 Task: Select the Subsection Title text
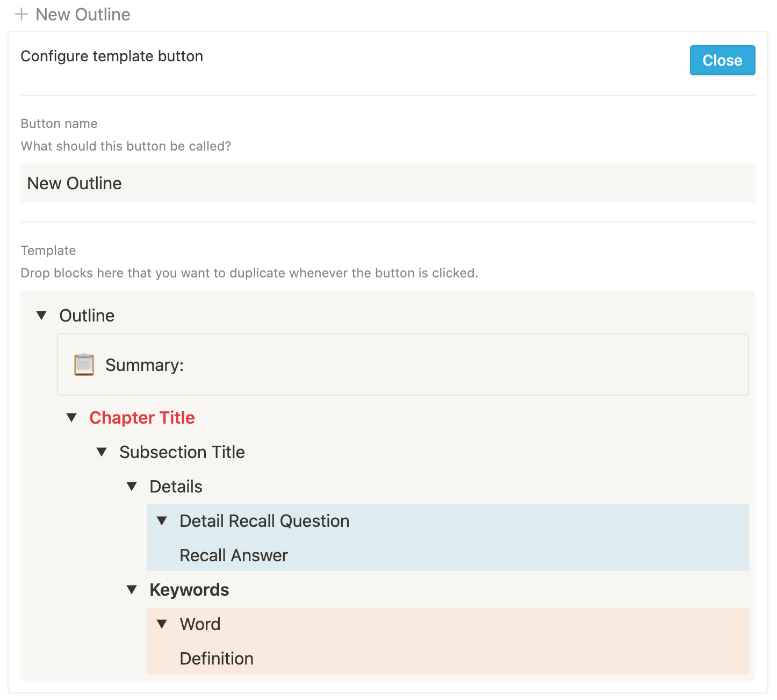pyautogui.click(x=182, y=452)
